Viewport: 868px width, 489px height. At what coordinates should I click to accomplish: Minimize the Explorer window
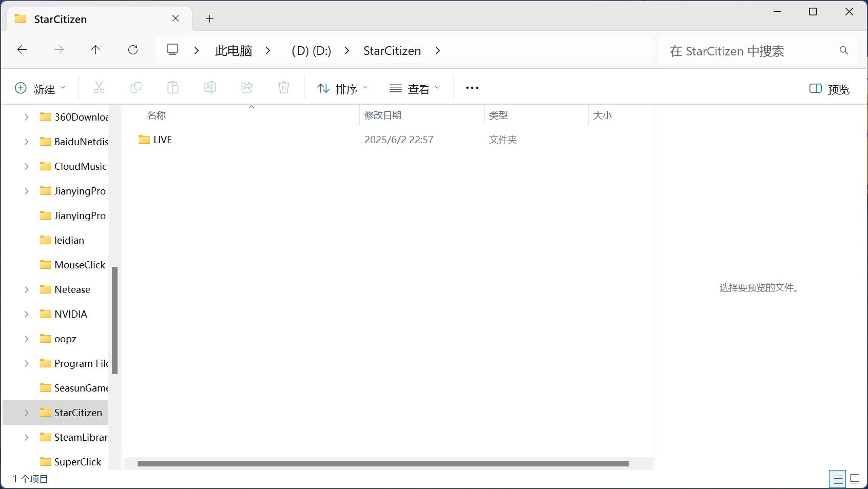(778, 11)
